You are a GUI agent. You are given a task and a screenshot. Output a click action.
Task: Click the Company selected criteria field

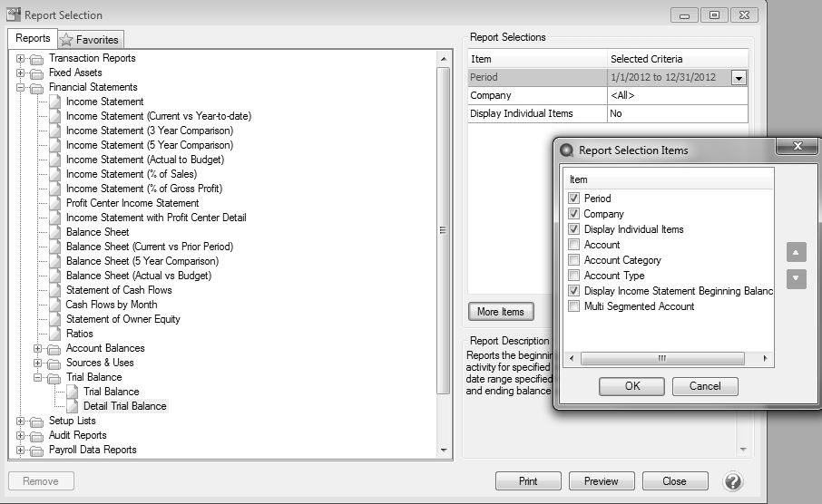[677, 95]
